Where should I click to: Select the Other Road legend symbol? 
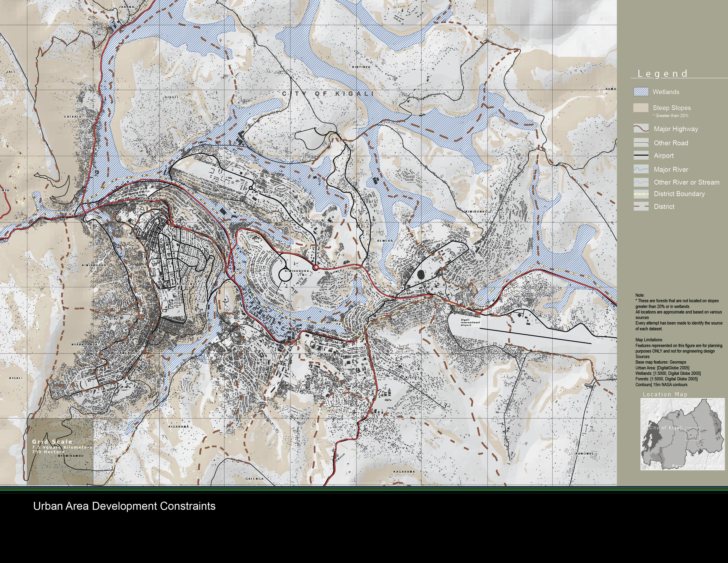[x=641, y=143]
